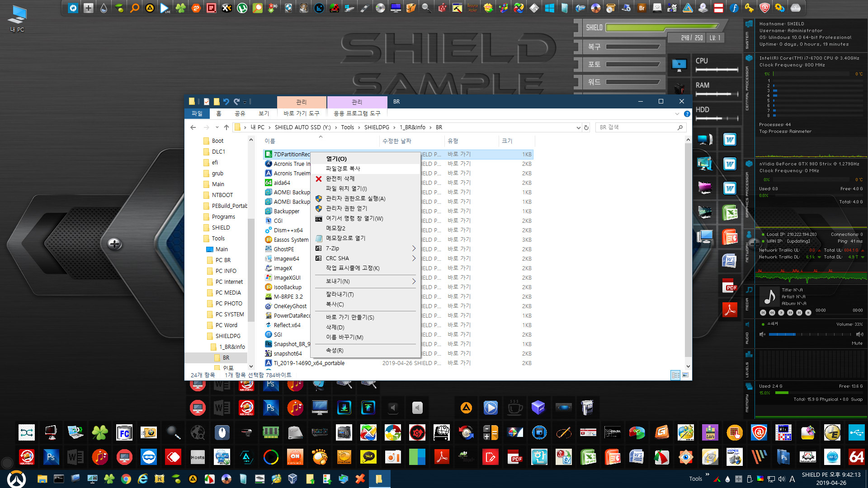Image resolution: width=868 pixels, height=488 pixels.
Task: Expand the taskbar Tools toolbar overflow chevron
Action: pos(708,475)
